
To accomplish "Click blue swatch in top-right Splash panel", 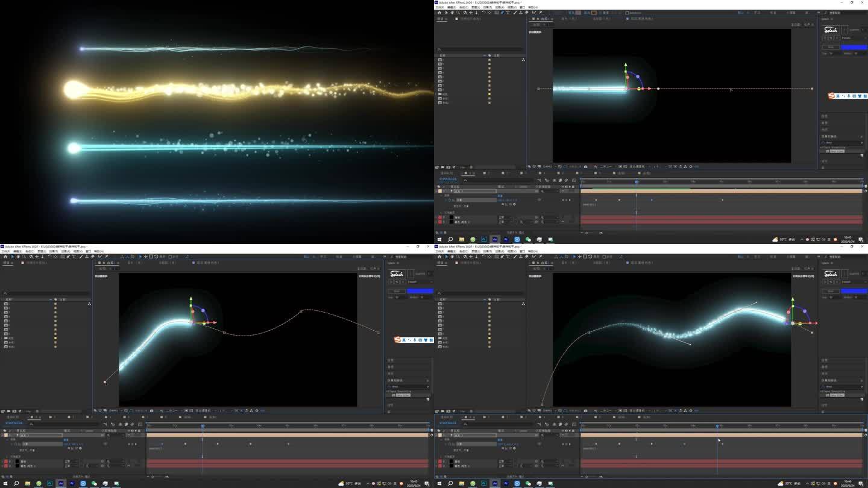I will pos(854,47).
